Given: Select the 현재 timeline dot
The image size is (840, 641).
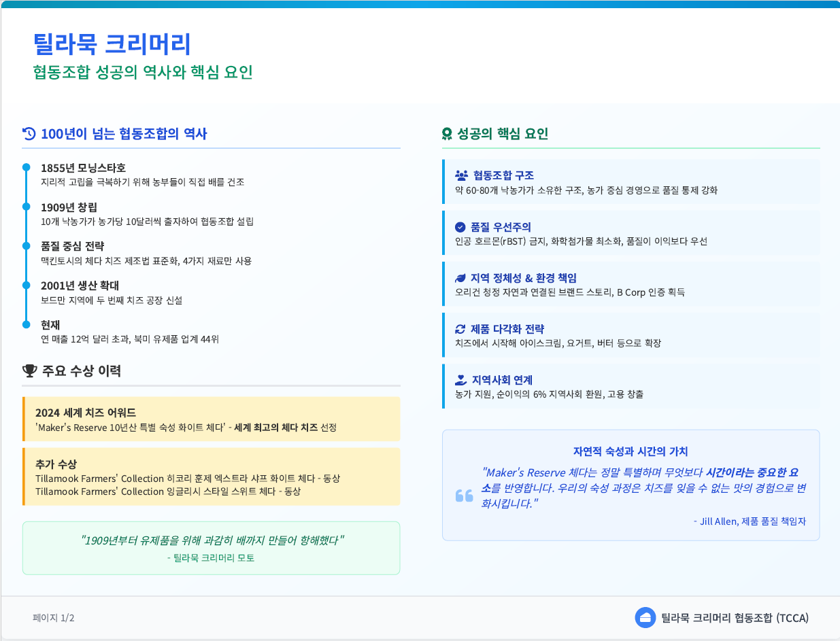Looking at the screenshot, I should tap(27, 324).
